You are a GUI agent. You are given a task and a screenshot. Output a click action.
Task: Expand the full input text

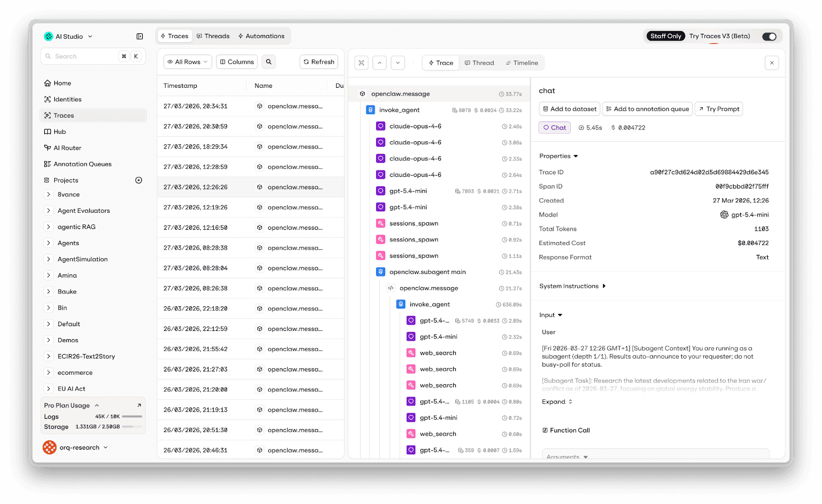557,402
